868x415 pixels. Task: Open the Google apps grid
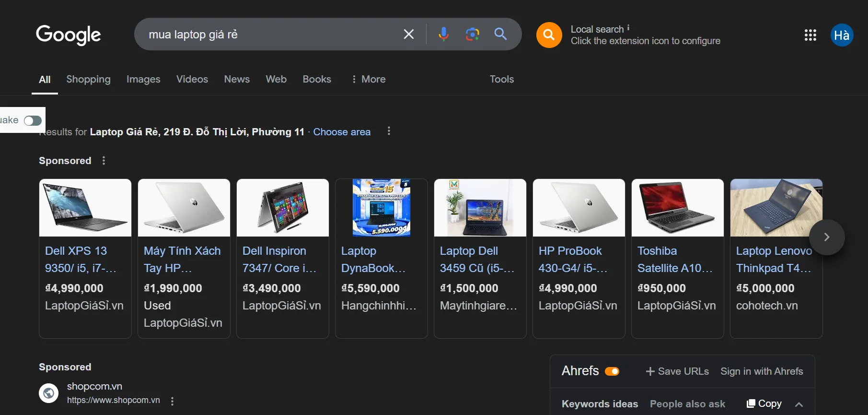[810, 35]
